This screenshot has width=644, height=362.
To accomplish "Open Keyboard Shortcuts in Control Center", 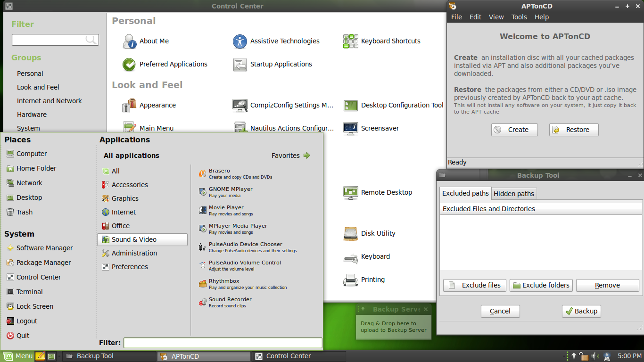I will tap(382, 41).
